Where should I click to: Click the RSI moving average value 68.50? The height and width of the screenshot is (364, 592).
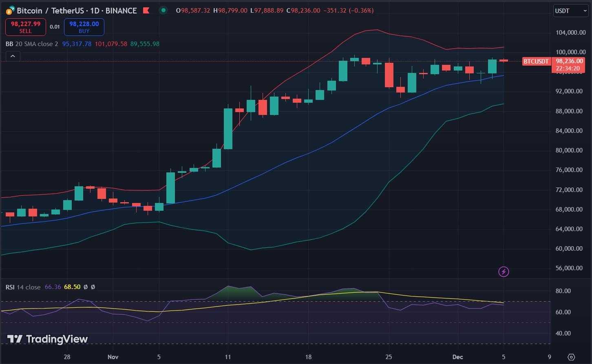pyautogui.click(x=72, y=287)
